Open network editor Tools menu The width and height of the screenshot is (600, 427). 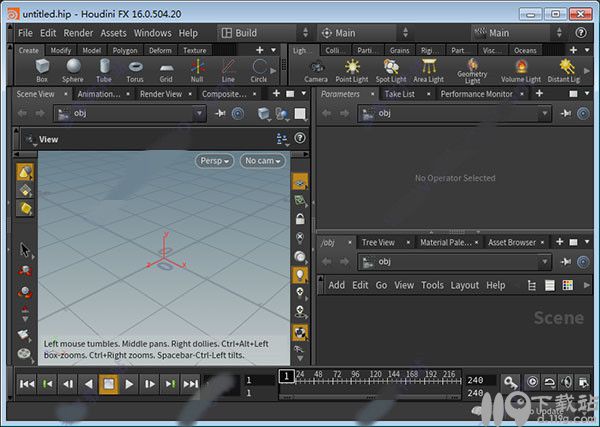point(432,285)
